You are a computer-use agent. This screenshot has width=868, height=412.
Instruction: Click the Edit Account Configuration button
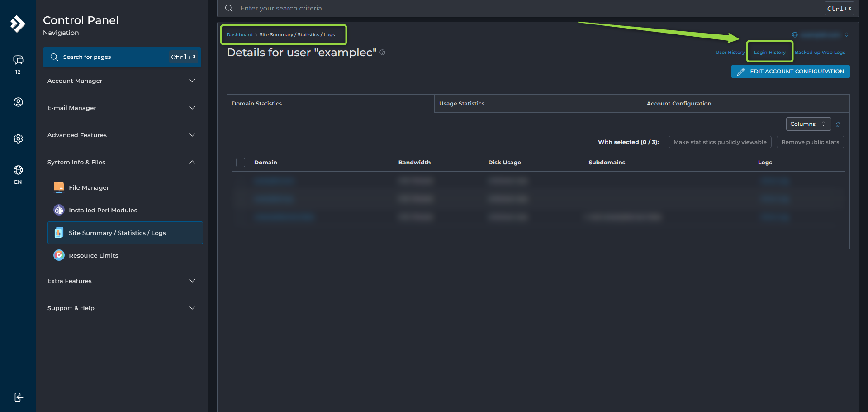(790, 72)
